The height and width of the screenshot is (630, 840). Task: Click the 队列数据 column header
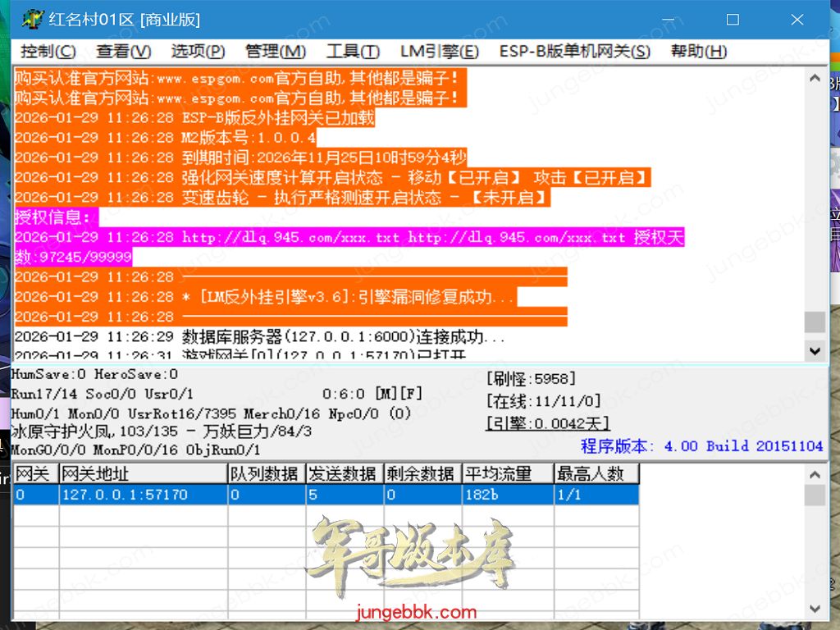[x=265, y=474]
